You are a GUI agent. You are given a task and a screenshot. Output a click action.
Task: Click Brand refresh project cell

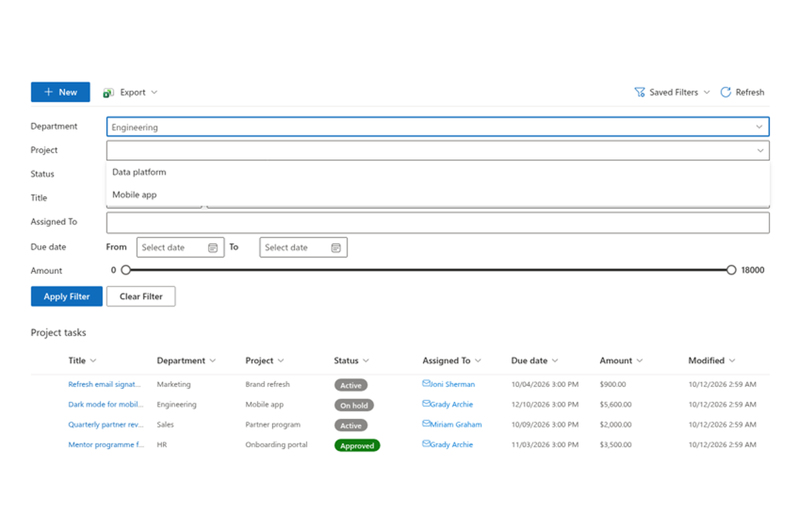(x=267, y=384)
